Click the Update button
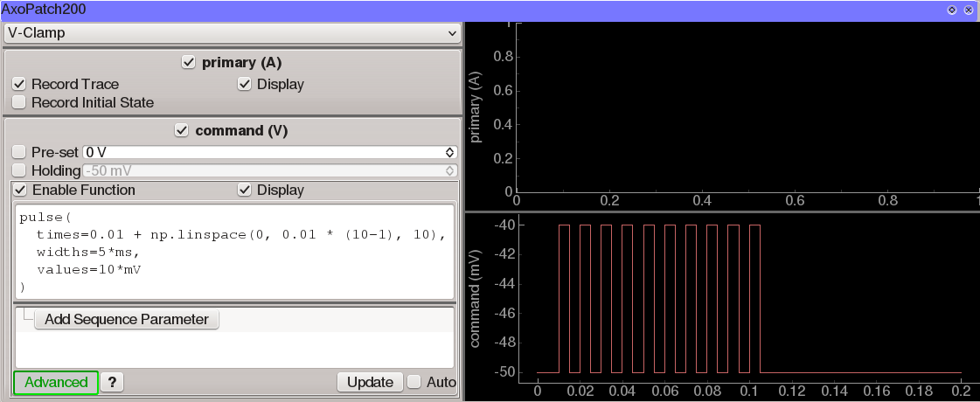Viewport: 980px width, 402px height. (371, 382)
